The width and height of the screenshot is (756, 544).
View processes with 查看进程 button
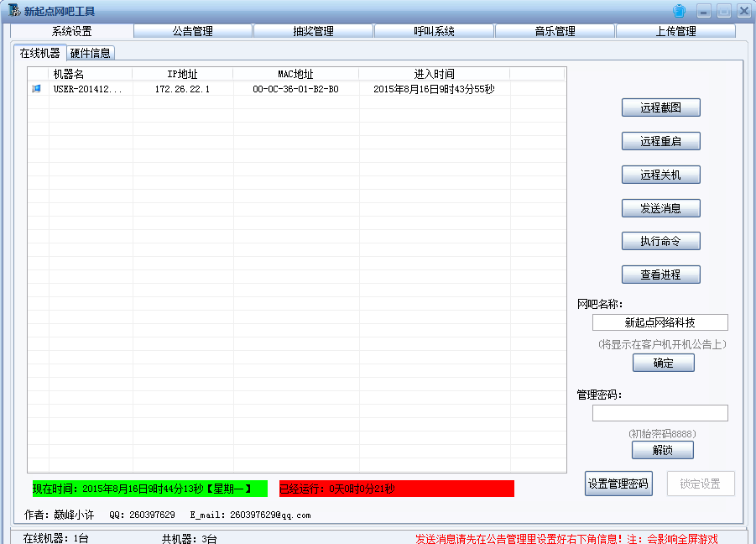pyautogui.click(x=660, y=275)
